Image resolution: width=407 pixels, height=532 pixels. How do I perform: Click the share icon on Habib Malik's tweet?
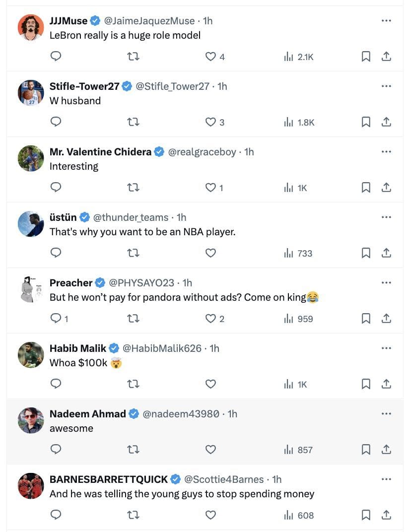386,384
